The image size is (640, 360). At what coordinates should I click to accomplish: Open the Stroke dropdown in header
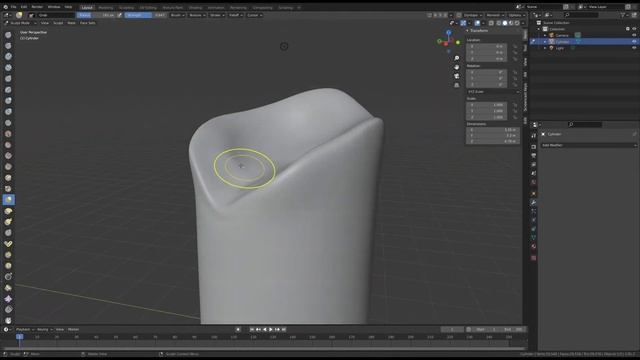(217, 15)
